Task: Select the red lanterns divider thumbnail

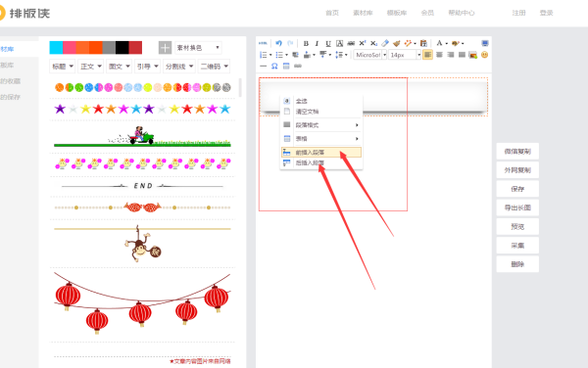Action: pyautogui.click(x=142, y=302)
